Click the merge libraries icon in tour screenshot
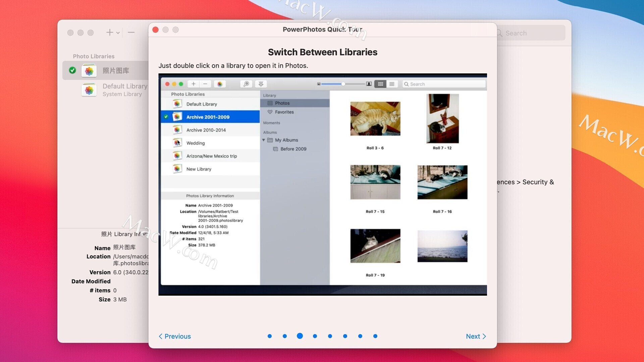The height and width of the screenshot is (362, 644). pos(261,84)
